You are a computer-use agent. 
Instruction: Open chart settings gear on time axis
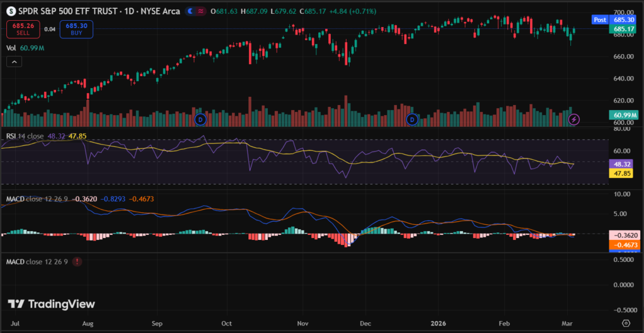[626, 322]
